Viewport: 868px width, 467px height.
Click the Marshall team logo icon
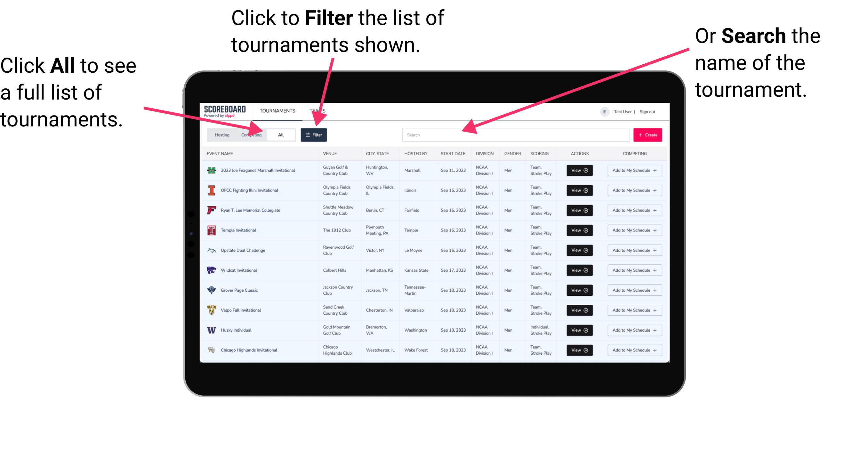(x=211, y=170)
